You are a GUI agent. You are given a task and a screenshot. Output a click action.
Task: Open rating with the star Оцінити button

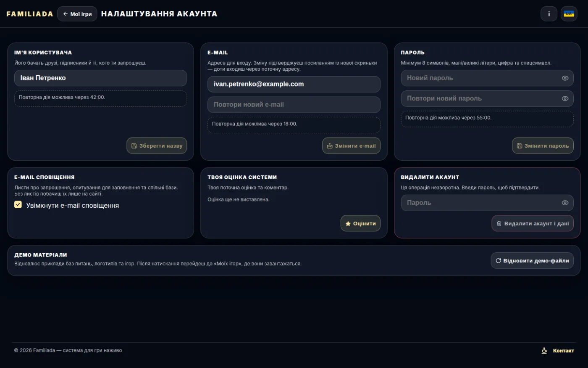click(x=360, y=223)
